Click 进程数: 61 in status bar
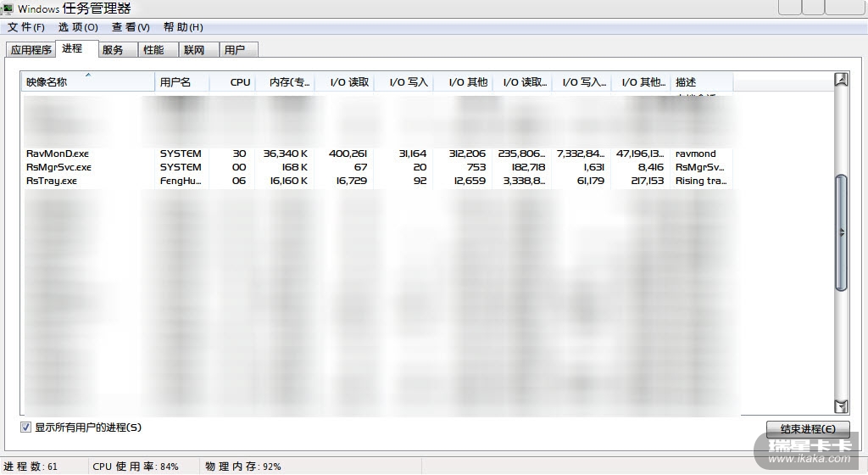This screenshot has width=868, height=475. [x=31, y=467]
